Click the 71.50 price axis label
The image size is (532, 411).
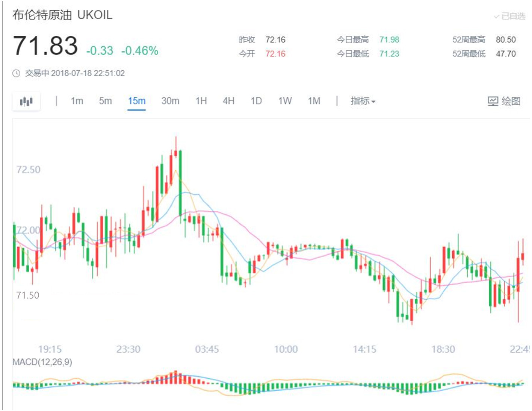[28, 295]
